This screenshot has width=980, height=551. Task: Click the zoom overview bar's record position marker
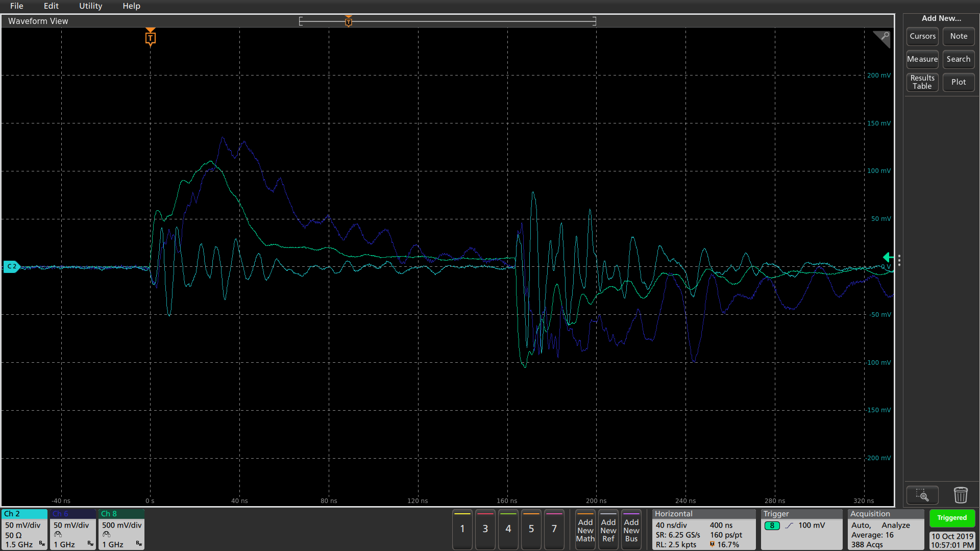click(x=349, y=21)
